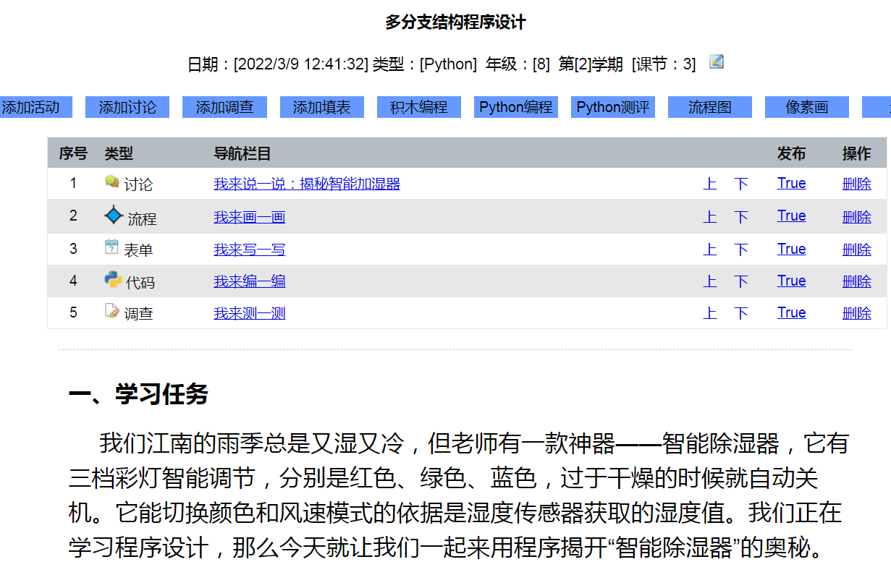Click the 导航栏目 column header
The height and width of the screenshot is (588, 891).
pyautogui.click(x=242, y=153)
